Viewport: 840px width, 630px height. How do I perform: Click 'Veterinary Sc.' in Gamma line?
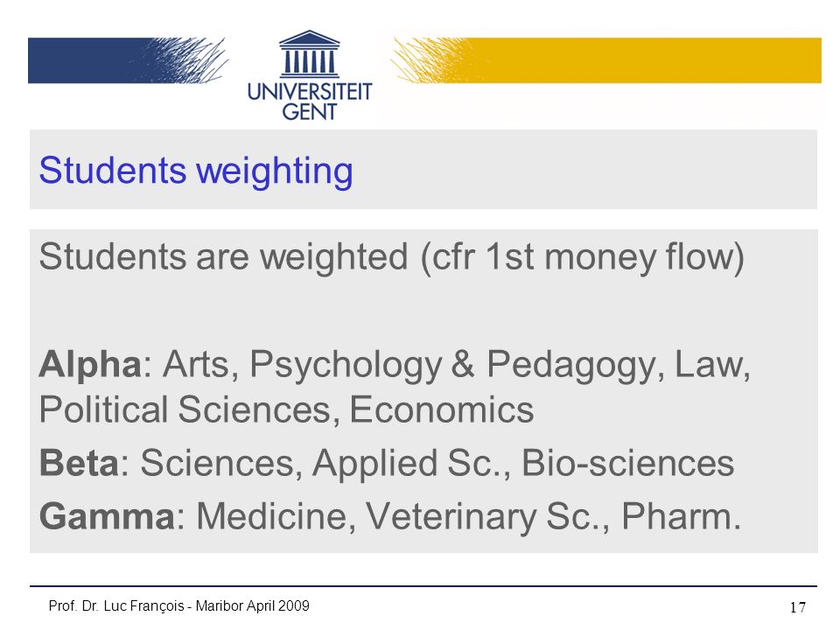486,517
